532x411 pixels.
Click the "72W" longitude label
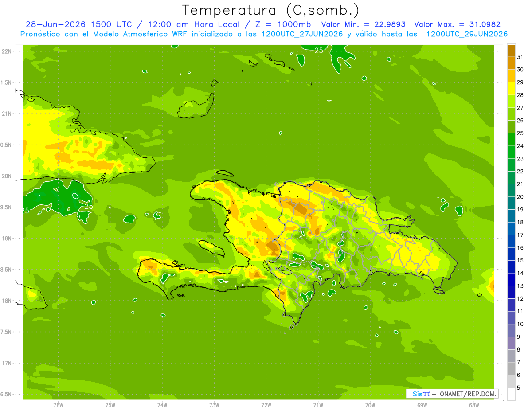tap(266, 405)
